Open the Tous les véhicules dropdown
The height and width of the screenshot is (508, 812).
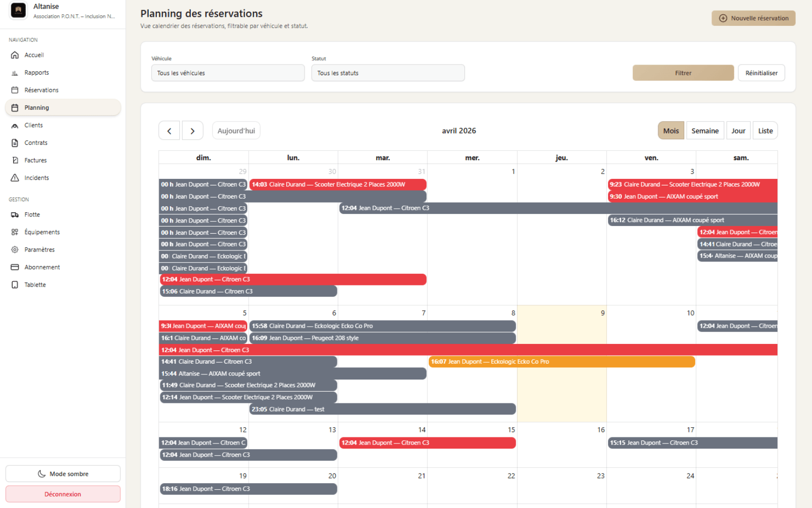pos(228,73)
